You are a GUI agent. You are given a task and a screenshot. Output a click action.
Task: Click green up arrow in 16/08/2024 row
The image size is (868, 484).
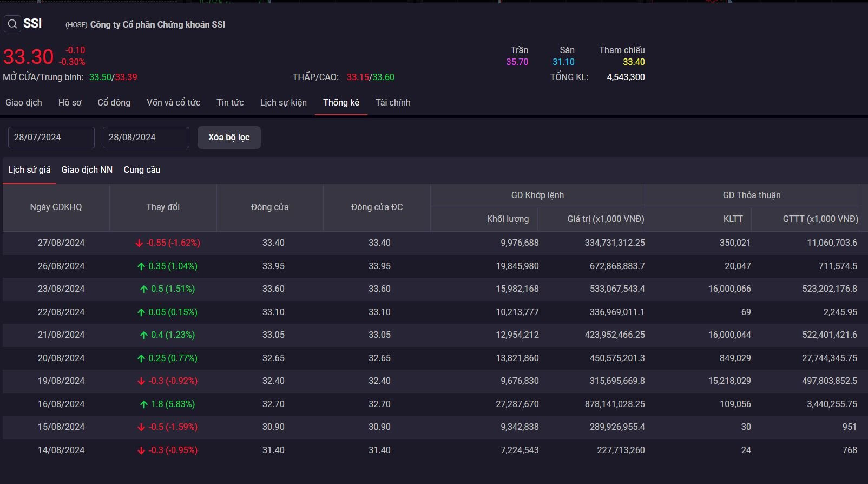(x=144, y=404)
